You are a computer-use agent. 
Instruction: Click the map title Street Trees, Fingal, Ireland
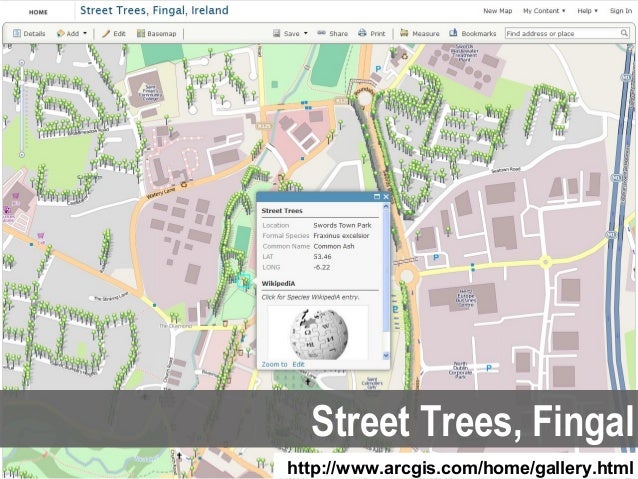click(154, 10)
